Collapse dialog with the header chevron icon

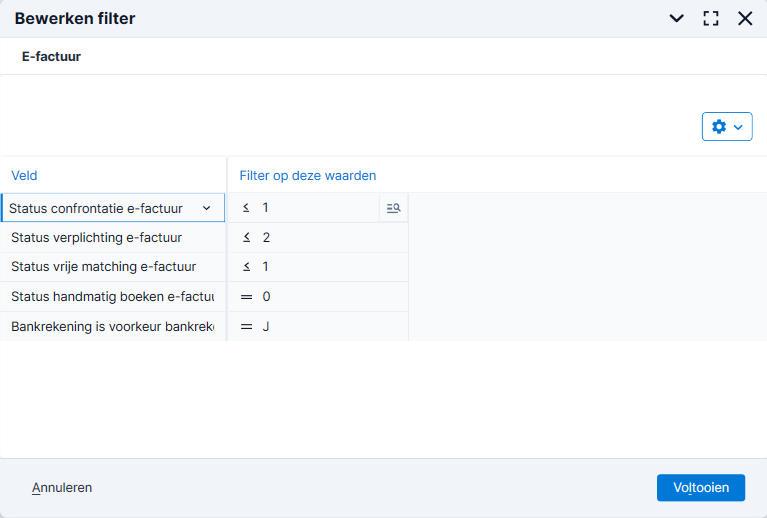677,19
